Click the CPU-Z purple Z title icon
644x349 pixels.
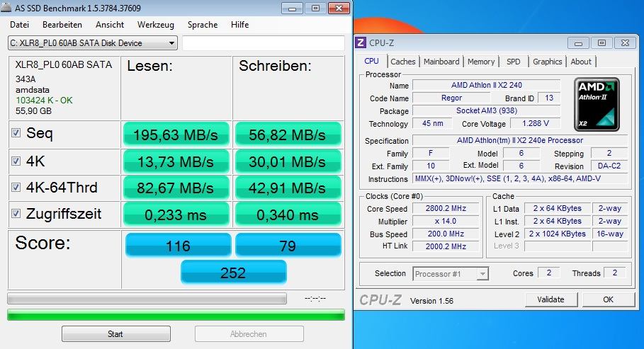tap(361, 42)
